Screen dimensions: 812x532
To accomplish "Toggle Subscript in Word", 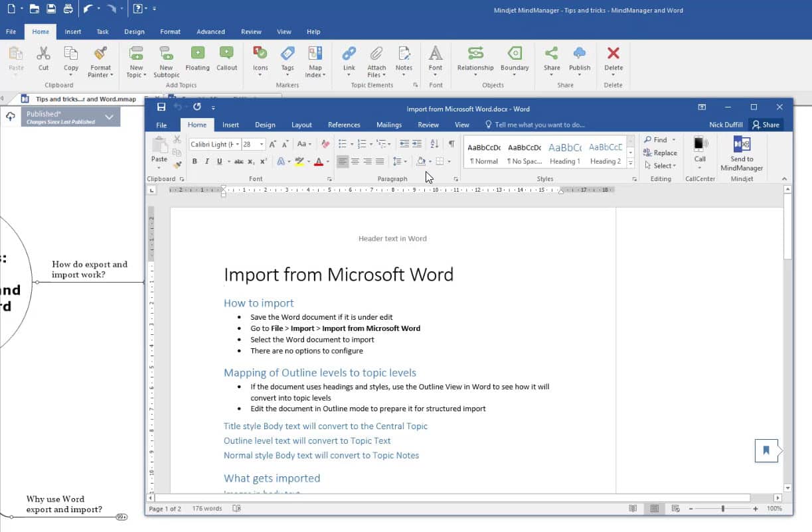I will (x=251, y=161).
